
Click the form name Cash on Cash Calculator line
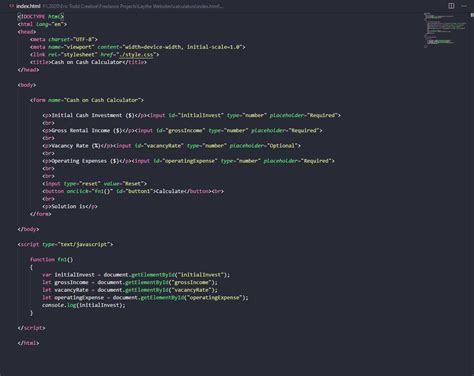click(87, 100)
